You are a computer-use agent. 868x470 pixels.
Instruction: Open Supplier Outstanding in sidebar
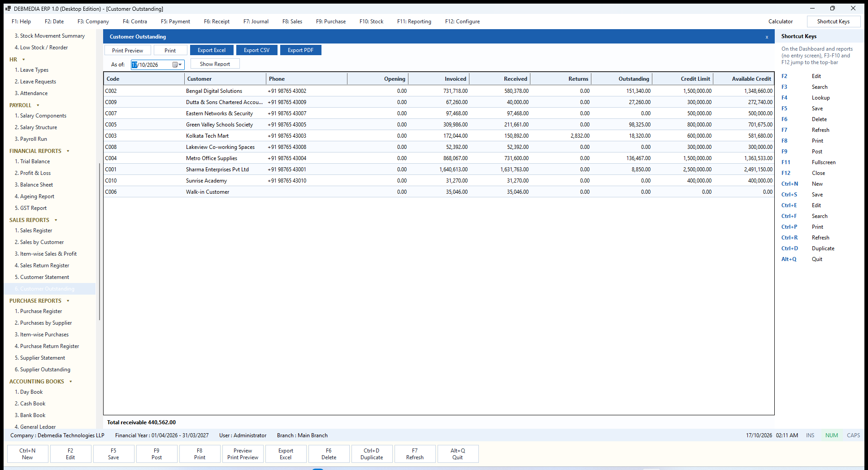point(43,370)
